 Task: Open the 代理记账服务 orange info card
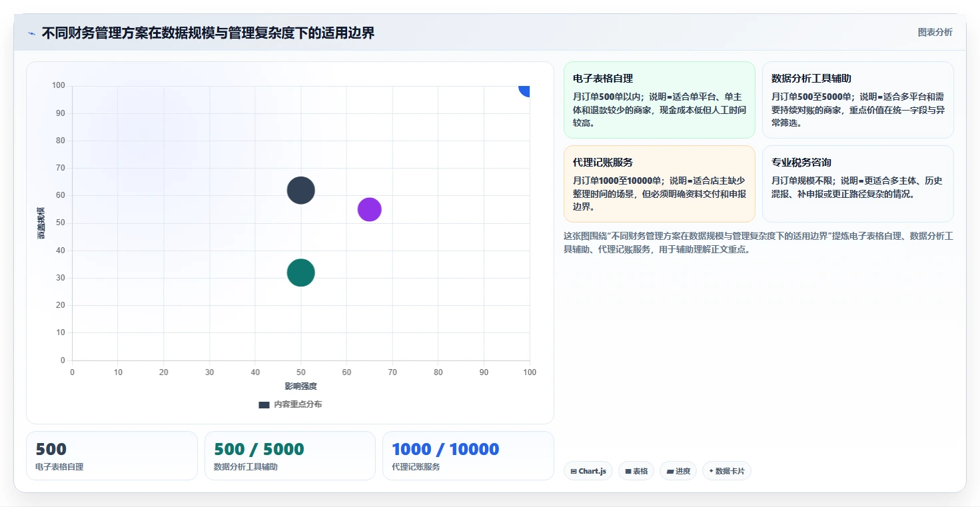tap(659, 184)
